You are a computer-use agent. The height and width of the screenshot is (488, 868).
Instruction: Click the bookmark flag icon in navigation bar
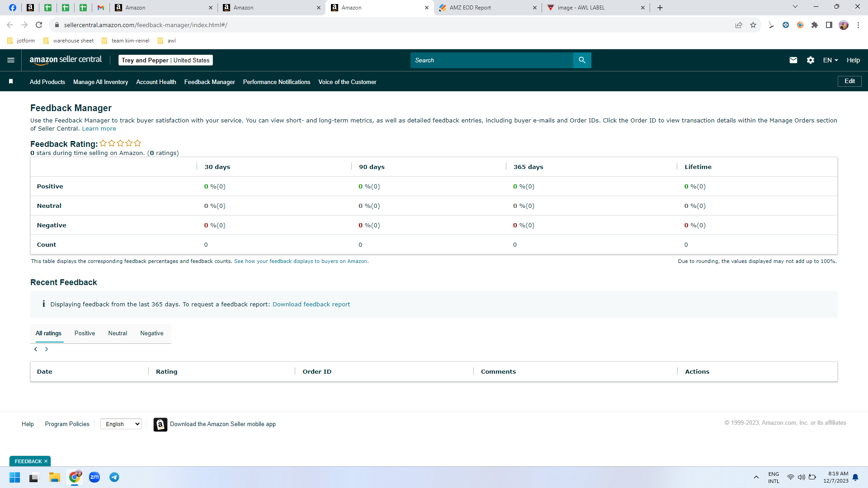(x=11, y=81)
